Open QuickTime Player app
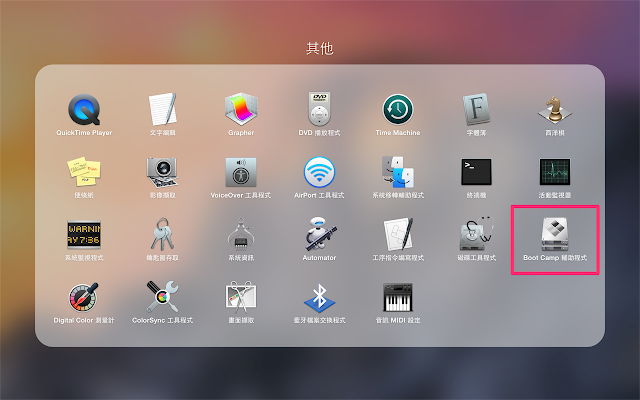 [84, 110]
